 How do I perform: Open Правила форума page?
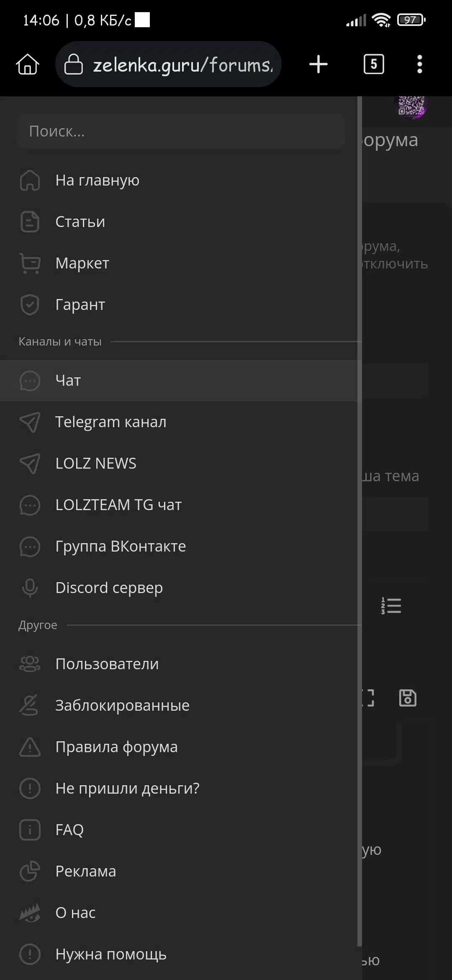116,747
